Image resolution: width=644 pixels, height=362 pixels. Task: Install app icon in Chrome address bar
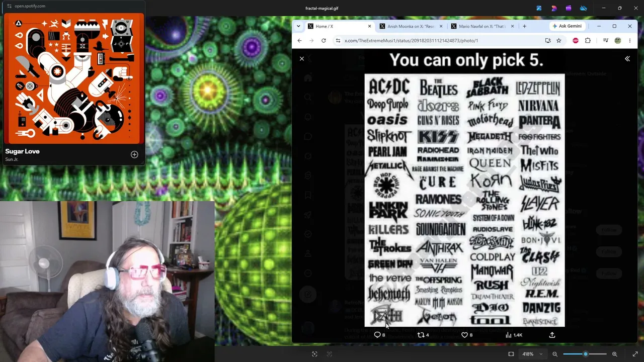[548, 41]
